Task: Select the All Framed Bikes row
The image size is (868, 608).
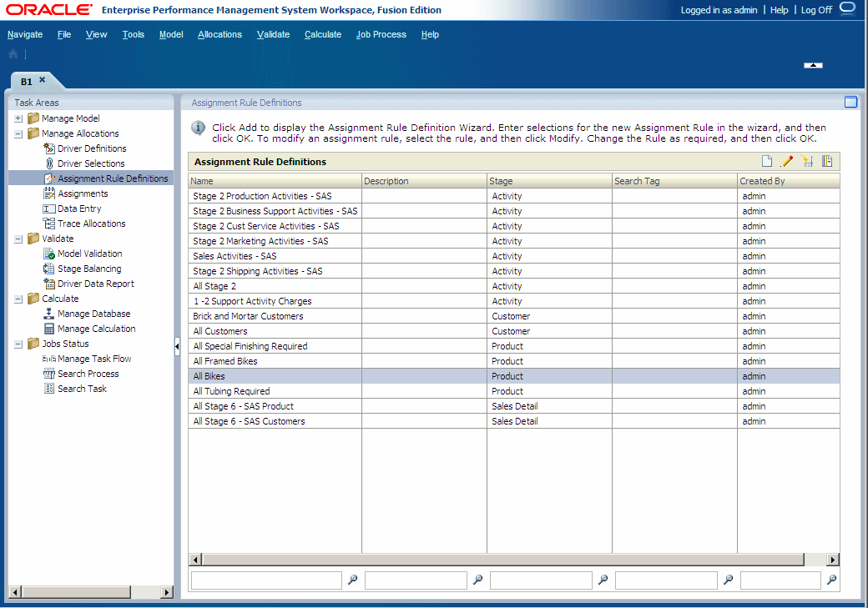Action: point(514,360)
